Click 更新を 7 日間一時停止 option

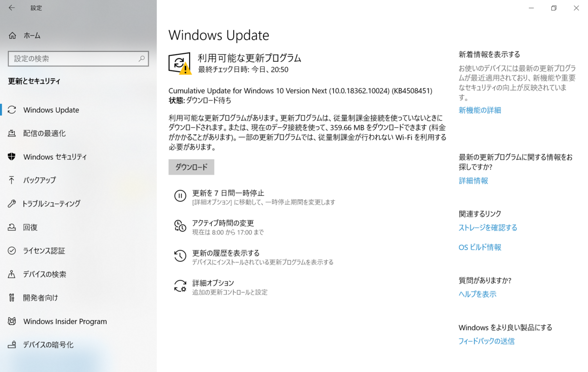tap(228, 193)
